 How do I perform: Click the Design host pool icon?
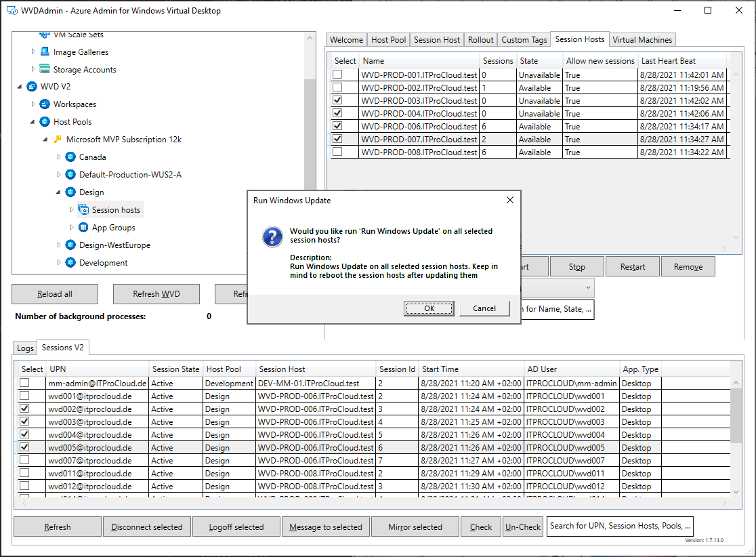[70, 192]
